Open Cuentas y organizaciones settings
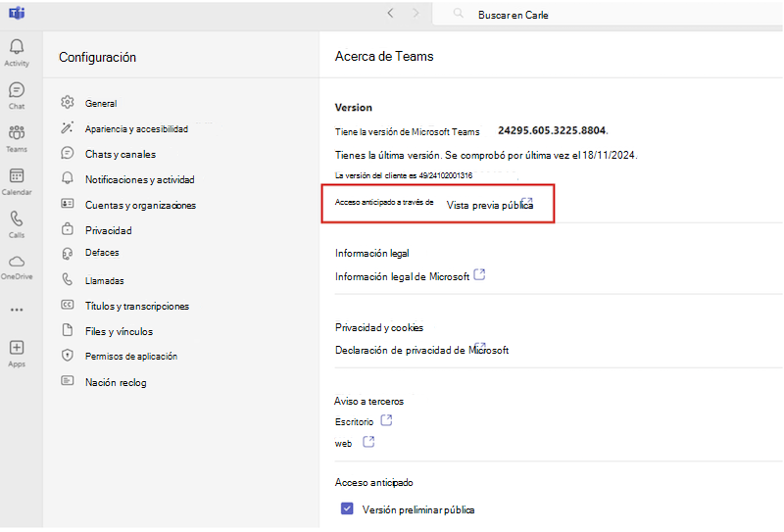 [x=140, y=205]
